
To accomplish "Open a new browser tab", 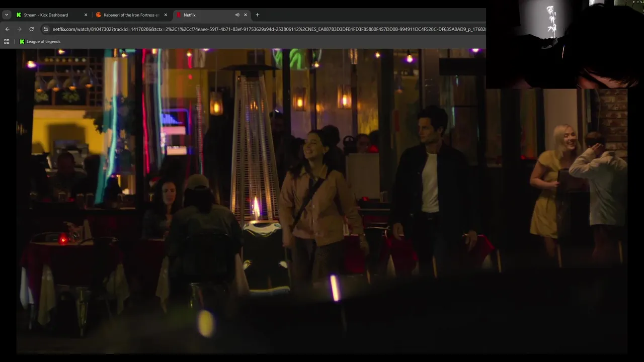I will (x=258, y=15).
